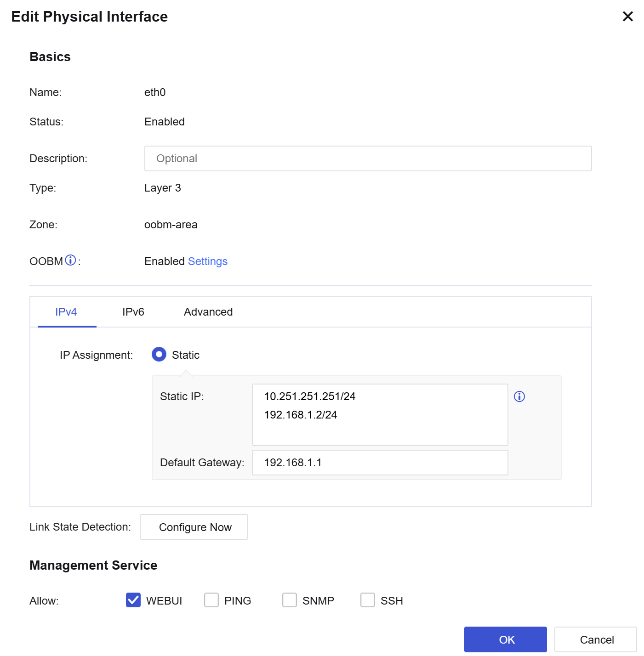This screenshot has width=644, height=656.
Task: Enable the WEBUI checkbox
Action: pyautogui.click(x=133, y=600)
